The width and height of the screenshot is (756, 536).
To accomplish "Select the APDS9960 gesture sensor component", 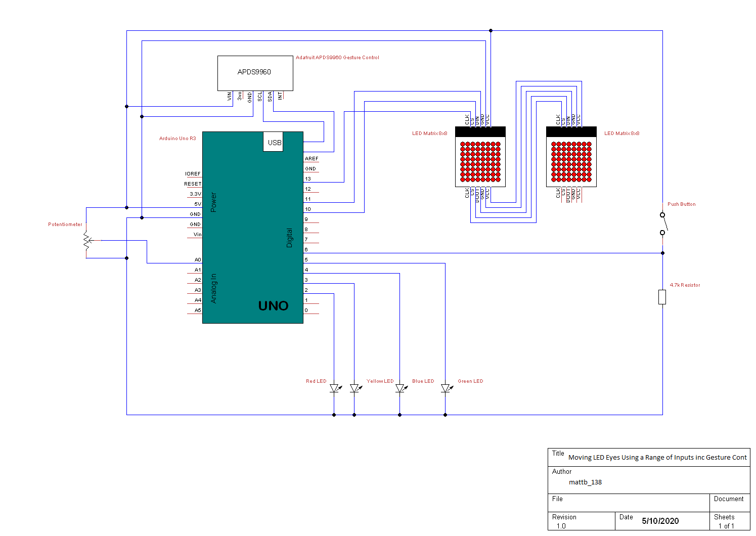I will pyautogui.click(x=255, y=73).
